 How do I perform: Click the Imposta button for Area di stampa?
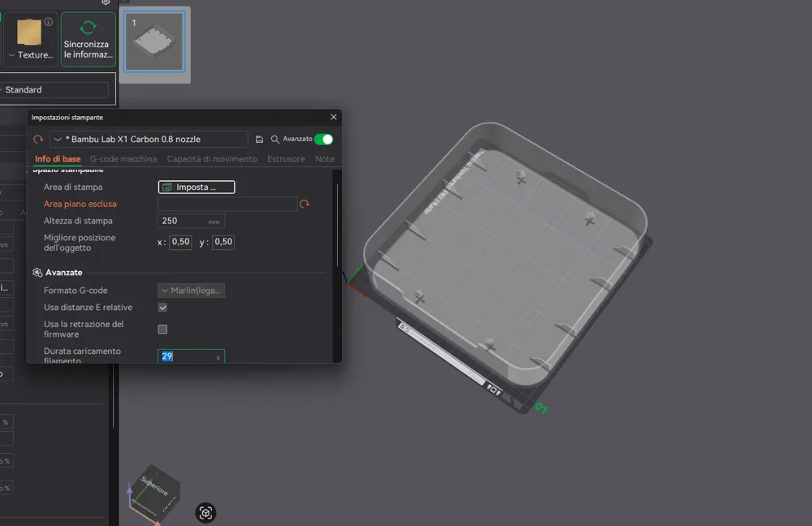click(x=197, y=187)
